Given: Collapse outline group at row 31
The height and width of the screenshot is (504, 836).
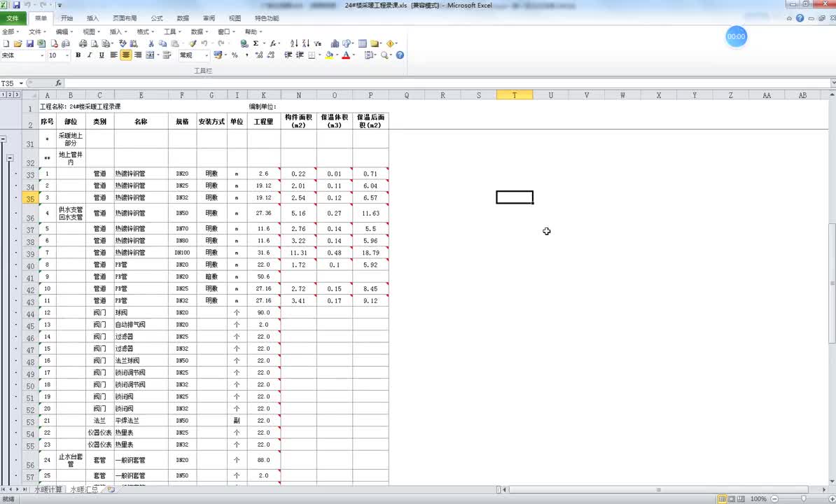Looking at the screenshot, I should click(x=4, y=139).
